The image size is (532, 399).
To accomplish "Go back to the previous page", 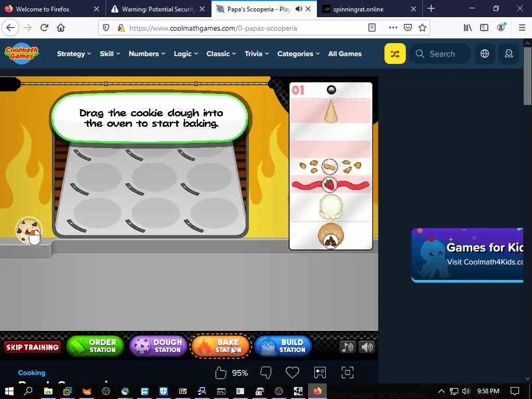I will pyautogui.click(x=10, y=28).
